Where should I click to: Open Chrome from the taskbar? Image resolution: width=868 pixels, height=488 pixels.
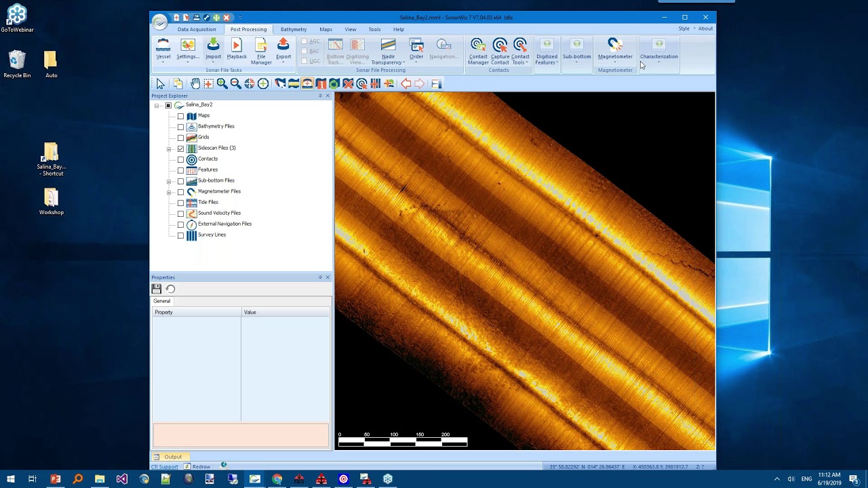point(277,479)
